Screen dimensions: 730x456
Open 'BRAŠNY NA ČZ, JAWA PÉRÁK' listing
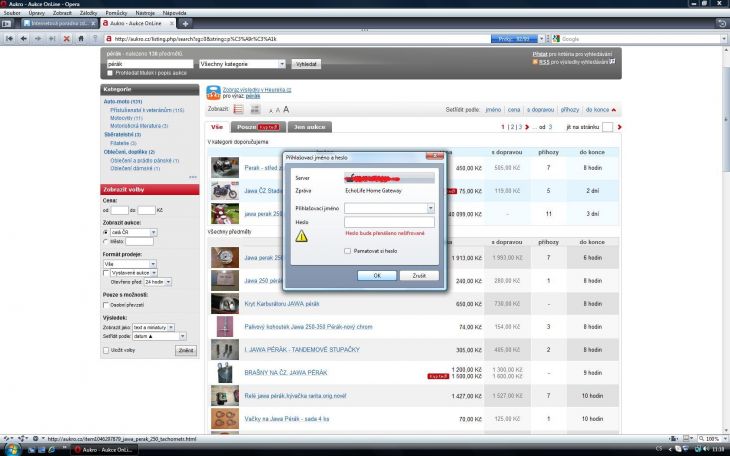[x=286, y=373]
